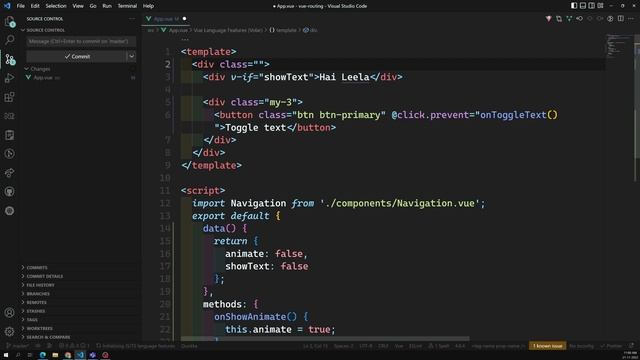Open the Explorer view in the activity bar

[10, 22]
